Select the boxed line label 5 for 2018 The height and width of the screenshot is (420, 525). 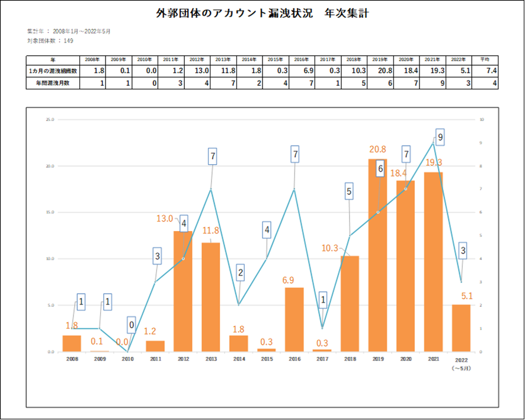pos(349,192)
